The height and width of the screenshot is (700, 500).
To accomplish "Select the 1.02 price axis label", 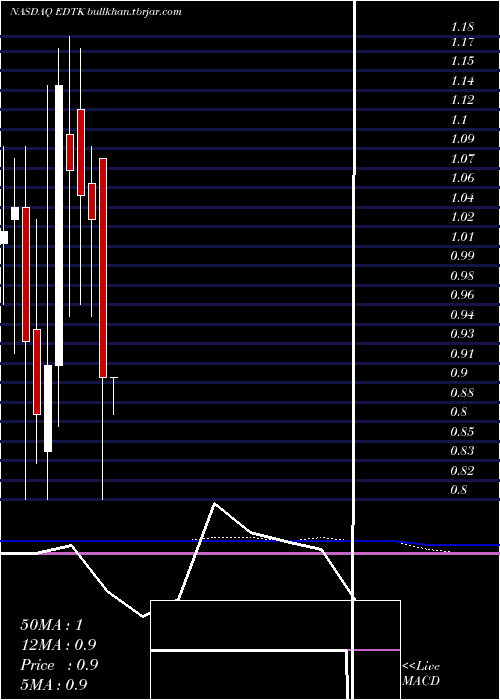I will click(x=462, y=217).
